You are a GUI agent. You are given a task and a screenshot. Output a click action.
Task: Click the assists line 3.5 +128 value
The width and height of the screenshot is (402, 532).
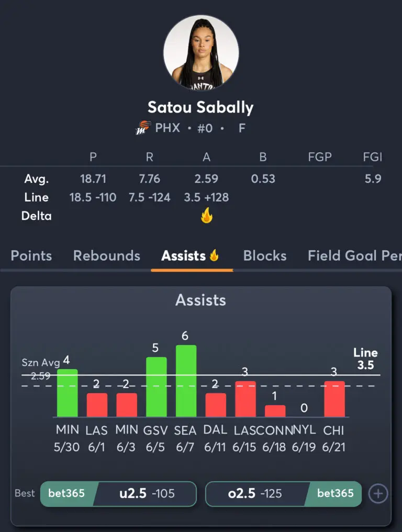206,197
